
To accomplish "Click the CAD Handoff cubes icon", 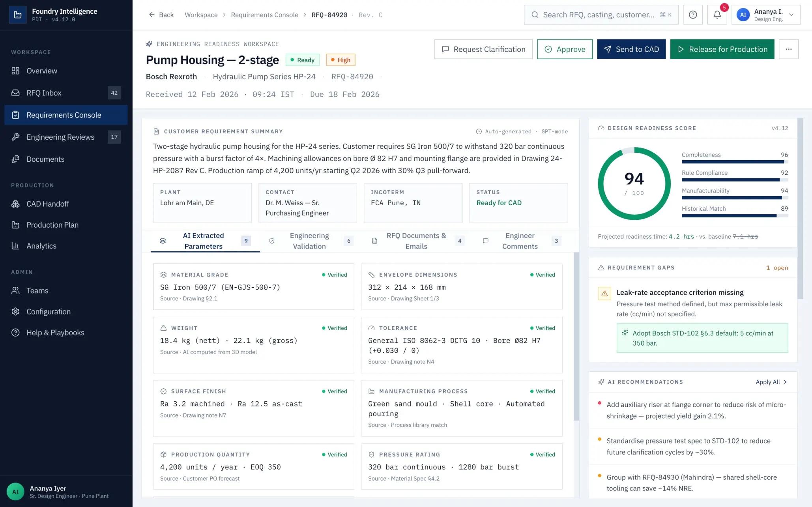I will [15, 204].
